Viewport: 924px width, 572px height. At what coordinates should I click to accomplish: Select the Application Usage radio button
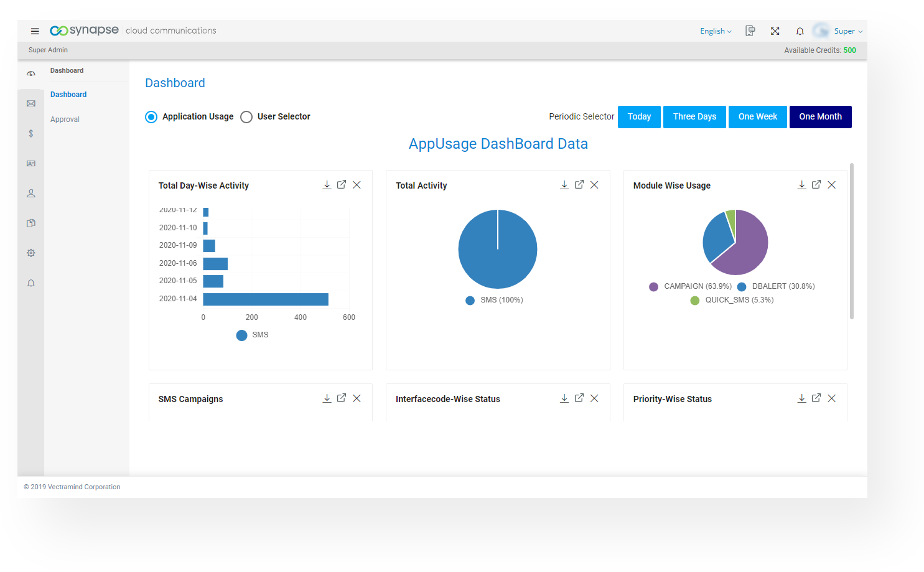coord(151,117)
